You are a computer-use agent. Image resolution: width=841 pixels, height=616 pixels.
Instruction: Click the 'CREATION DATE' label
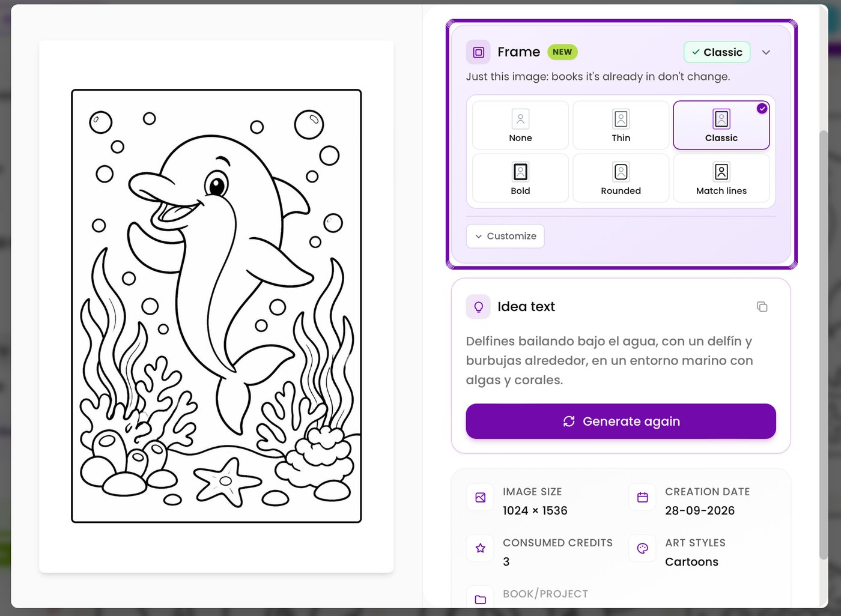click(x=707, y=492)
